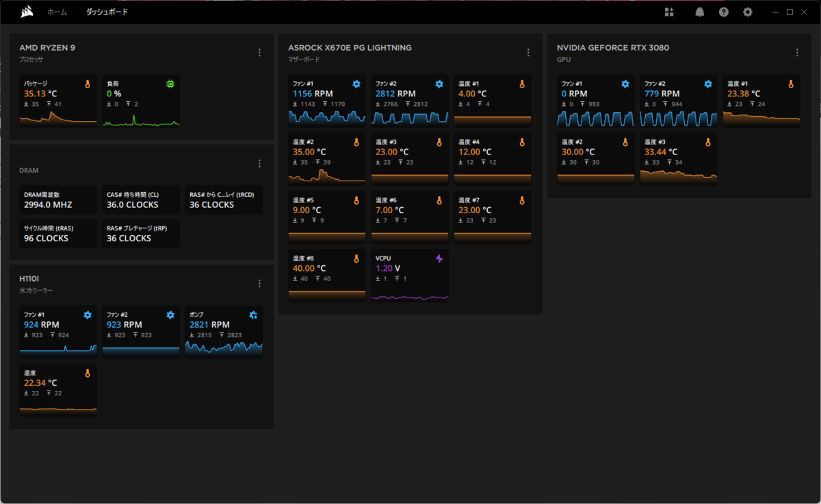This screenshot has height=504, width=821.
Task: Click the 水冷クーラー subtitle text
Action: tap(36, 291)
